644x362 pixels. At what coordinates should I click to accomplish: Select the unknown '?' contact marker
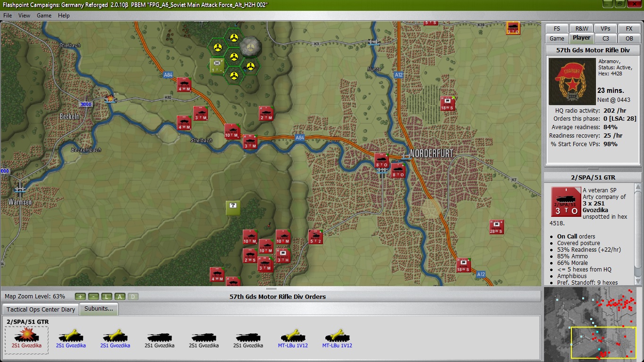point(232,207)
